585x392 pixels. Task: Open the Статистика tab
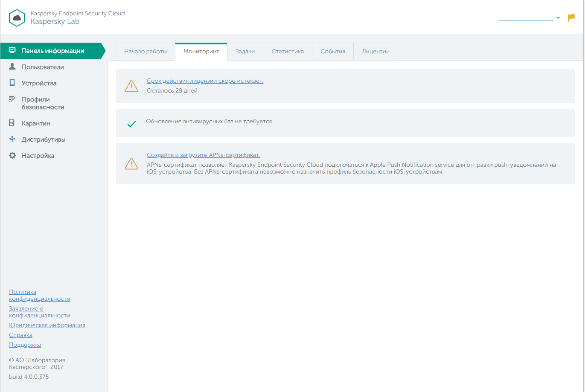click(x=288, y=52)
